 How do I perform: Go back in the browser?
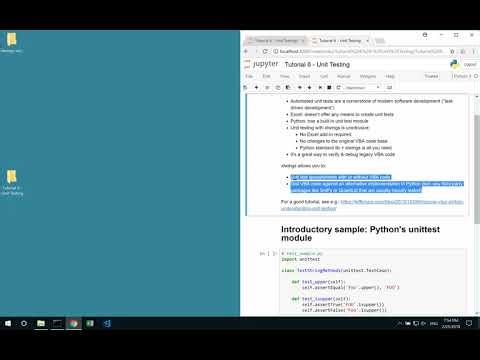pos(246,51)
